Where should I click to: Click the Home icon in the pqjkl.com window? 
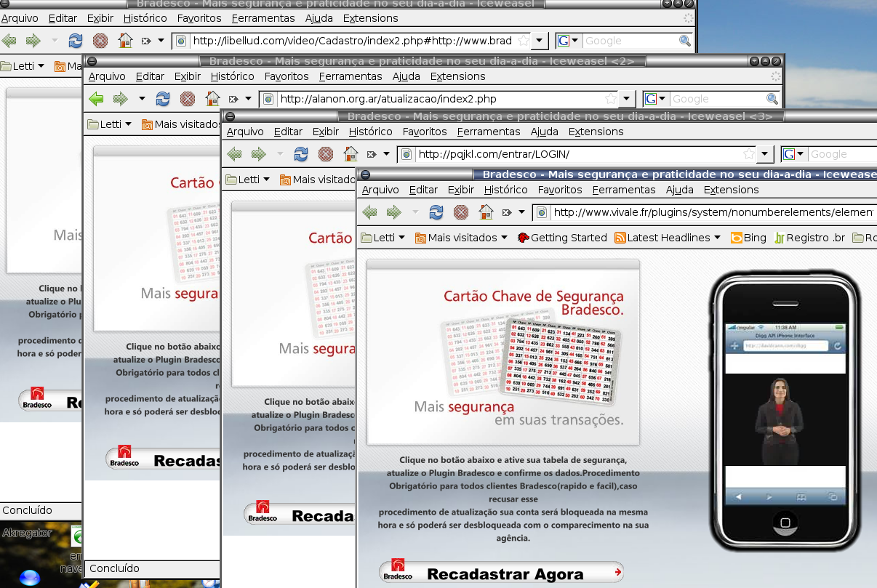pos(351,154)
